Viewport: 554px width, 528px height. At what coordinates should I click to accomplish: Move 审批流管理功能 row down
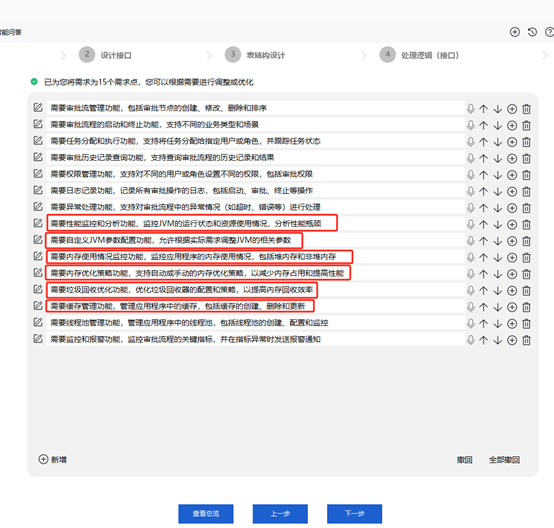coord(497,109)
